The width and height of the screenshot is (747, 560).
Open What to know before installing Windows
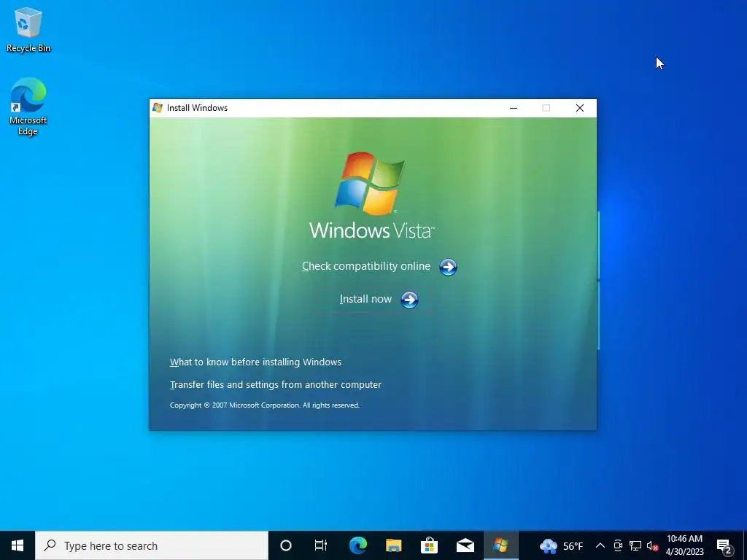(255, 362)
